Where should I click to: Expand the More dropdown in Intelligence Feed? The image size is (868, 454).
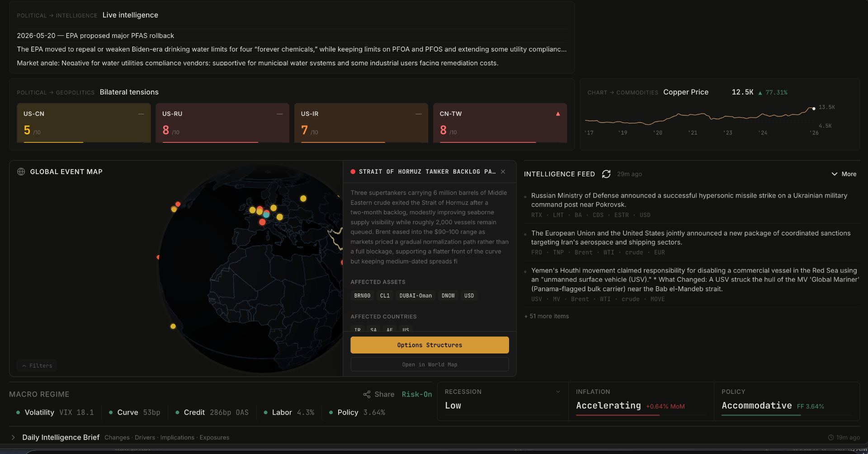(x=844, y=174)
